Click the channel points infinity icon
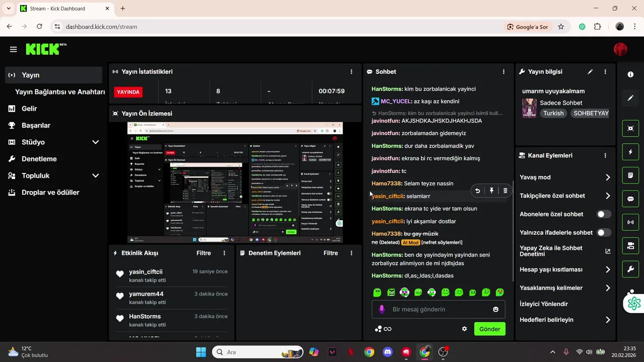 (x=383, y=329)
